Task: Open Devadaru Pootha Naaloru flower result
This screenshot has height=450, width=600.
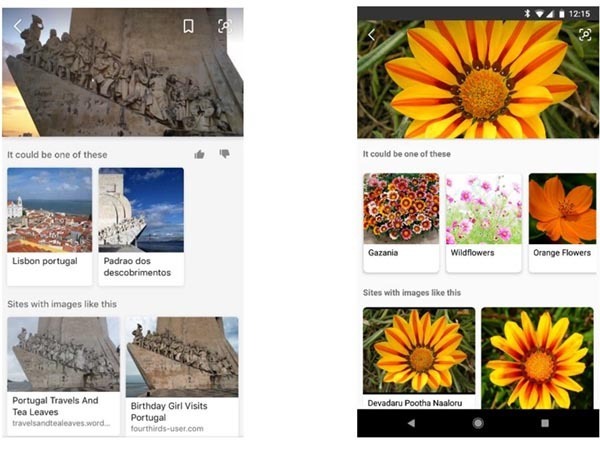Action: tap(419, 358)
